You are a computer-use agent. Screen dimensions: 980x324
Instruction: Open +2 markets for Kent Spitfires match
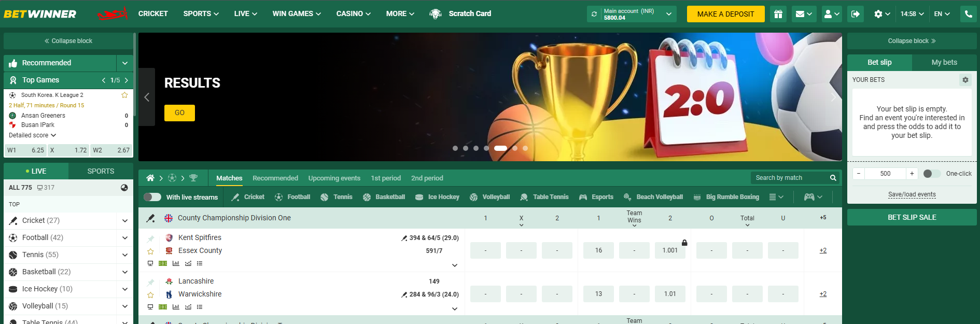click(x=823, y=250)
